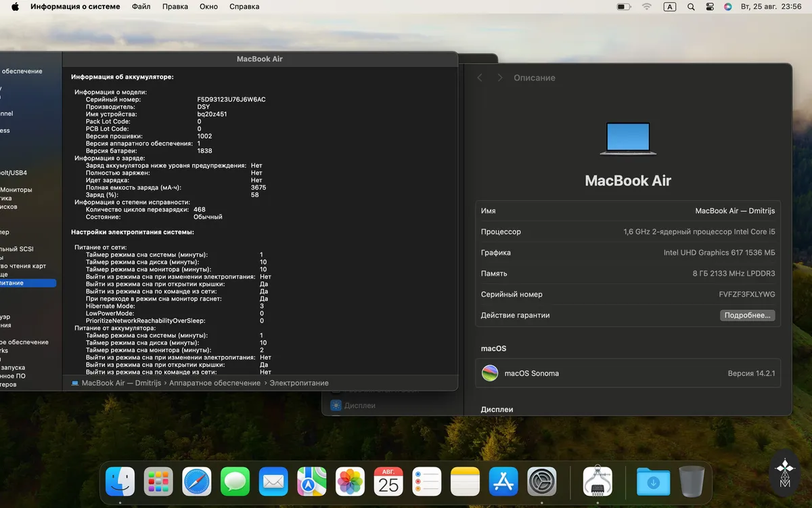812x508 pixels.
Task: Select чтения карт entry in sidebar
Action: coord(23,266)
